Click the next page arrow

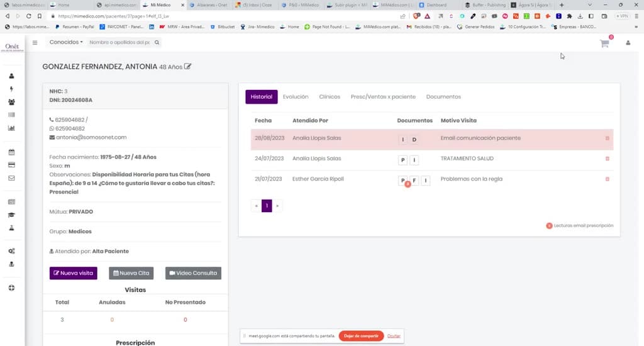click(x=277, y=206)
